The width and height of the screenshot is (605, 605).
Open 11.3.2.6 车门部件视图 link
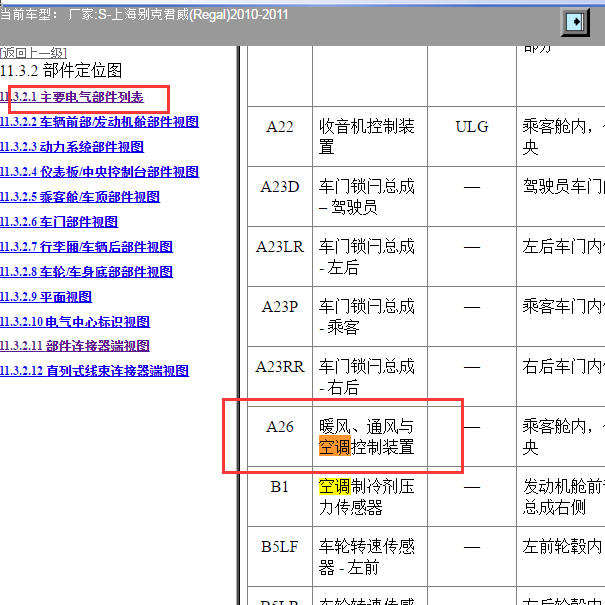(x=59, y=222)
